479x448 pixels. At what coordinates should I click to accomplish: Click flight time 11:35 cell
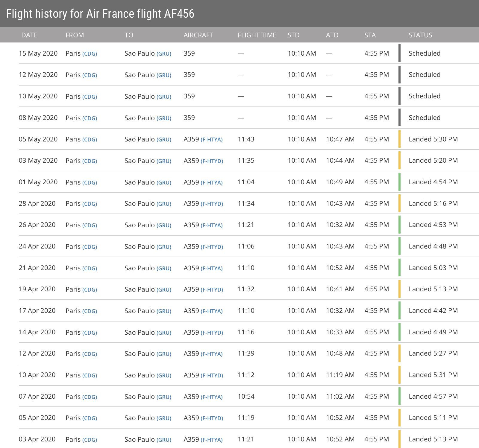pos(246,160)
